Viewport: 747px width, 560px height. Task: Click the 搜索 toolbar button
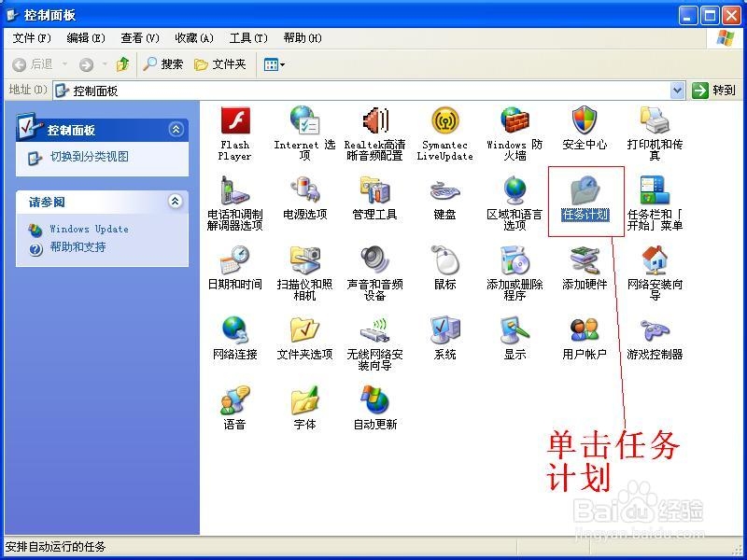[x=163, y=64]
